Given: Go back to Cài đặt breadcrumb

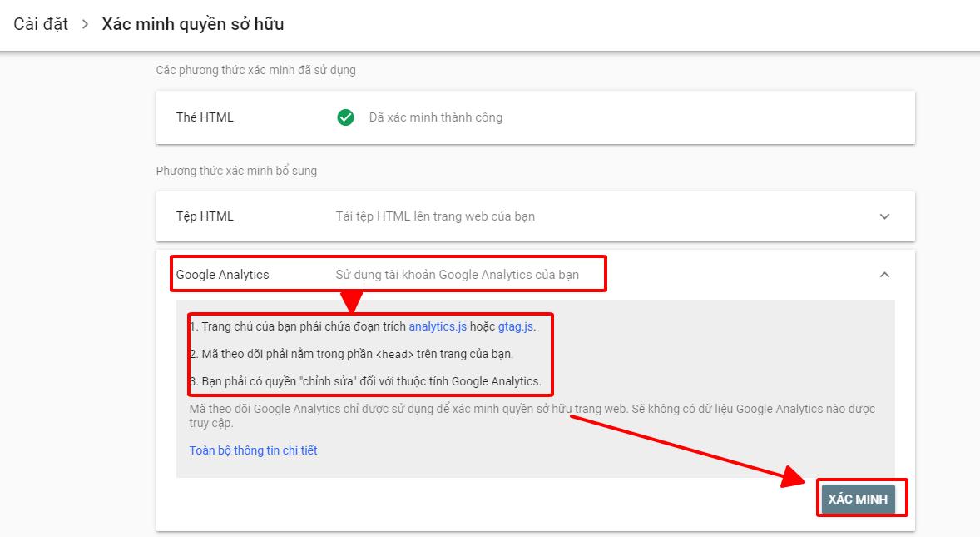Looking at the screenshot, I should [41, 24].
